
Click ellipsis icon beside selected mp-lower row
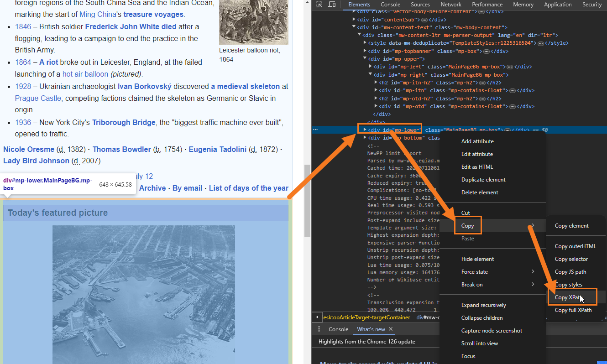315,130
